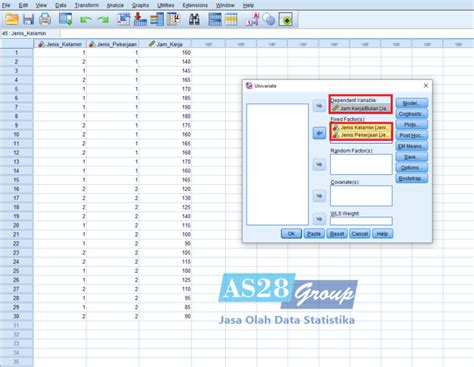
Task: Toggle the Value Labels toolbar icon
Action: (252, 19)
